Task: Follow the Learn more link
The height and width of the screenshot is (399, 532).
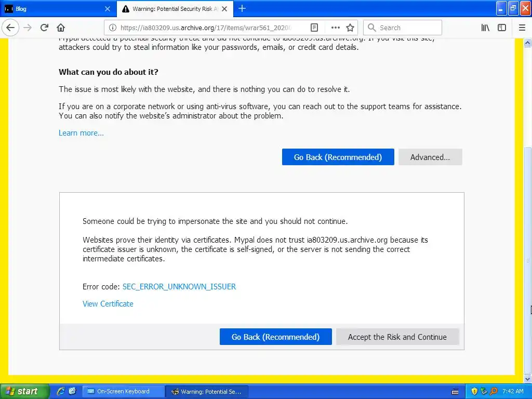Action: pos(81,132)
